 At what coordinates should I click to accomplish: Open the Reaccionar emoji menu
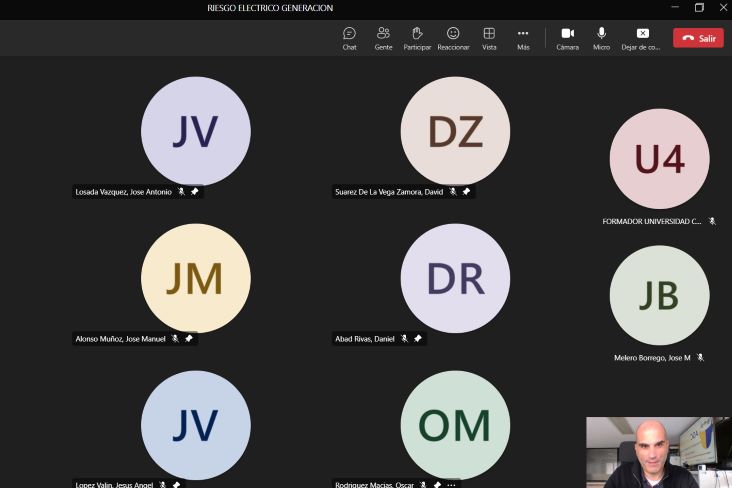point(453,38)
